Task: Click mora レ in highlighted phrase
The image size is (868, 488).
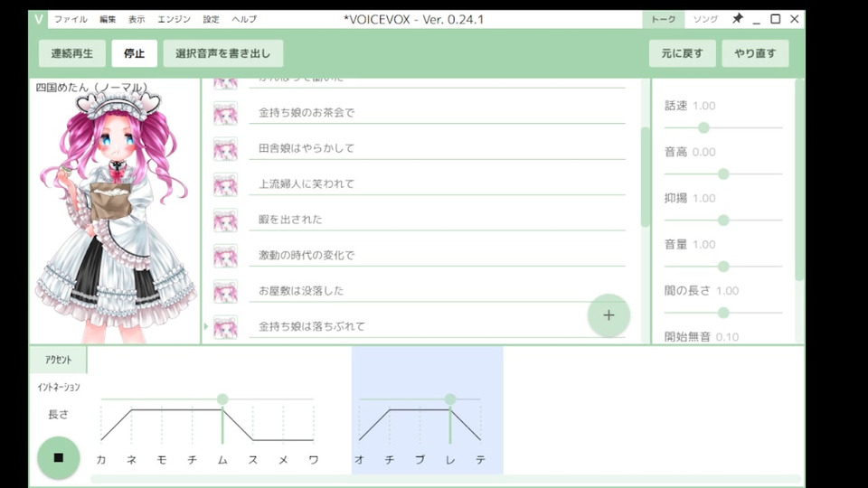Action: [450, 460]
